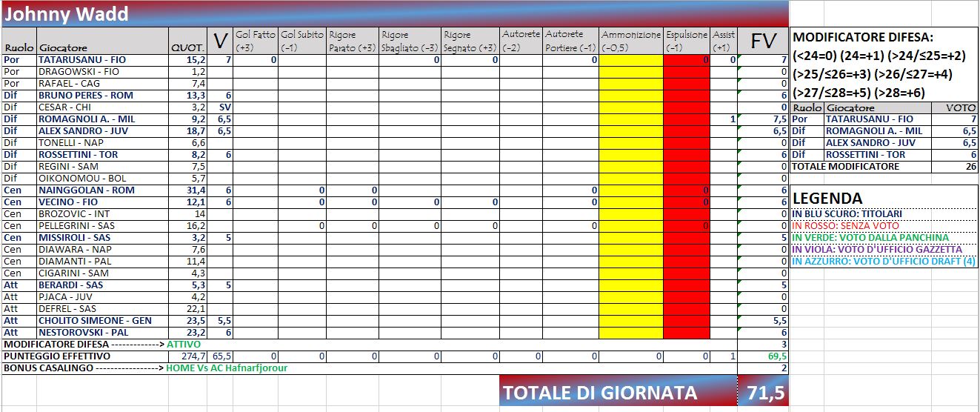Screen dimensions: 980x412
Task: Click the 'Espulsione (-1)' column header
Action: 687,41
